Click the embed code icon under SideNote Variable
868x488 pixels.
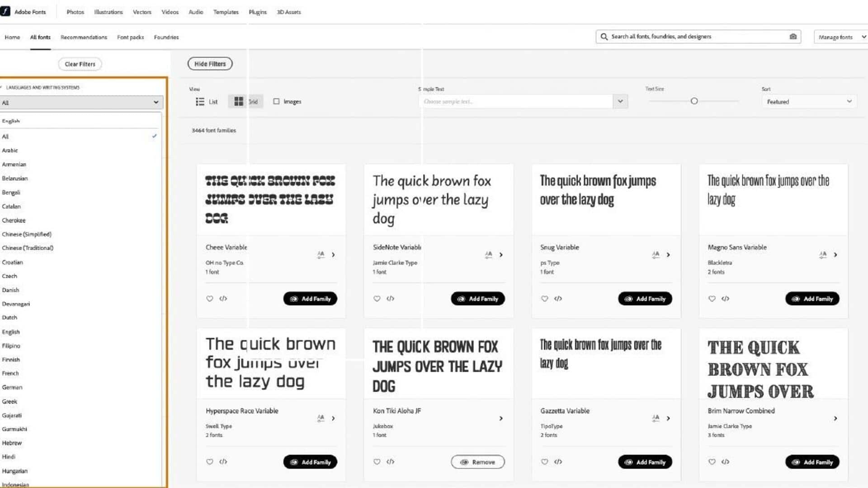[391, 298]
